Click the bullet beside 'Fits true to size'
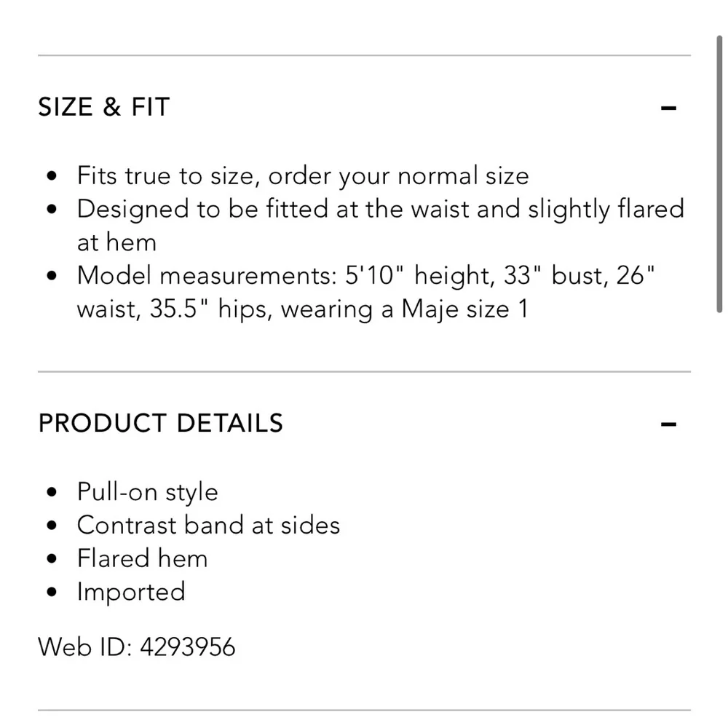 [51, 177]
